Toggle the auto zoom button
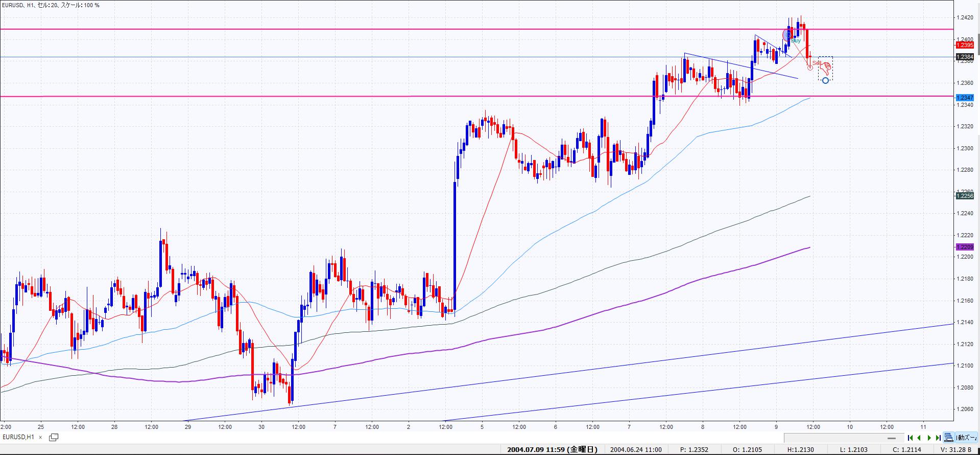The width and height of the screenshot is (980, 455). tap(966, 438)
